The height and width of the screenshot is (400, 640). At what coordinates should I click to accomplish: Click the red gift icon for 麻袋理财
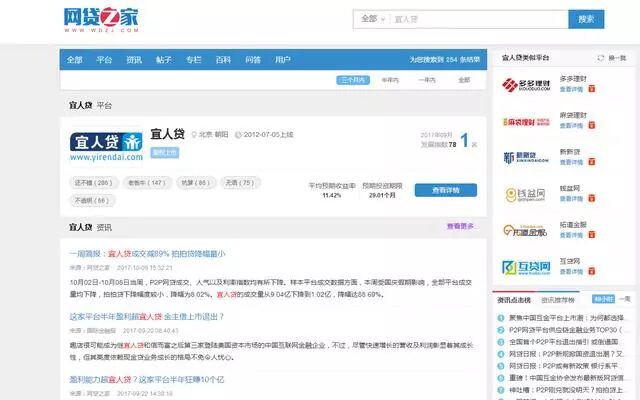[x=591, y=125]
